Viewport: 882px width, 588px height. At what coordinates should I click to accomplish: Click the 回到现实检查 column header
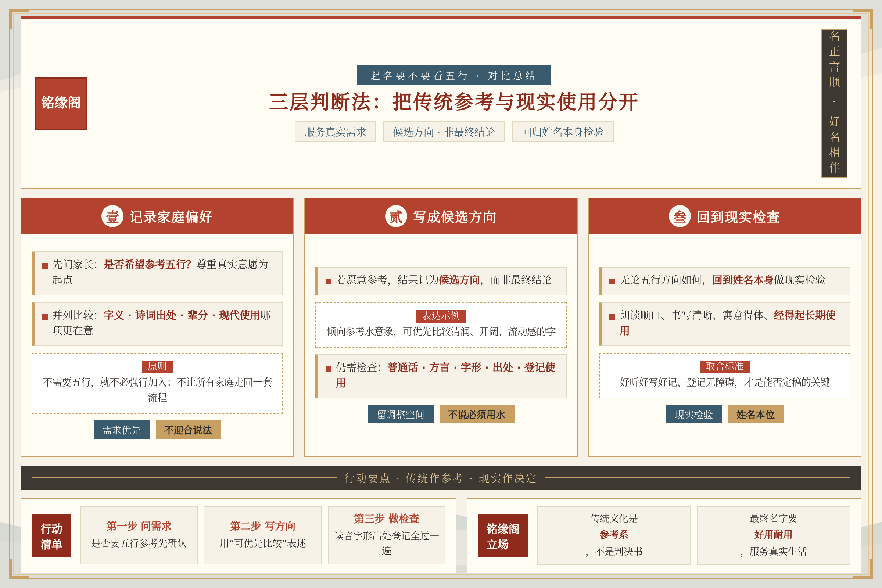point(724,216)
